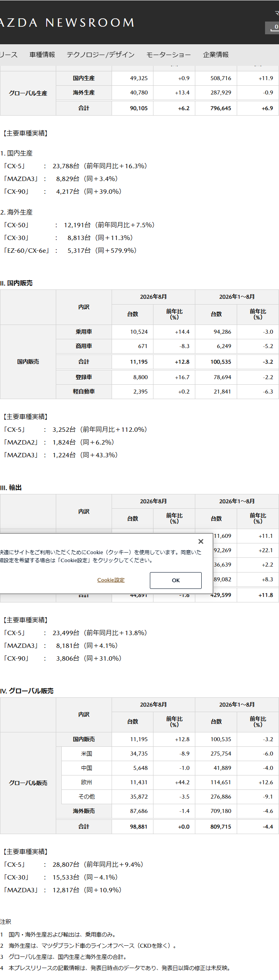This screenshot has width=279, height=980.
Task: Close the cookie consent banner
Action: pyautogui.click(x=201, y=541)
